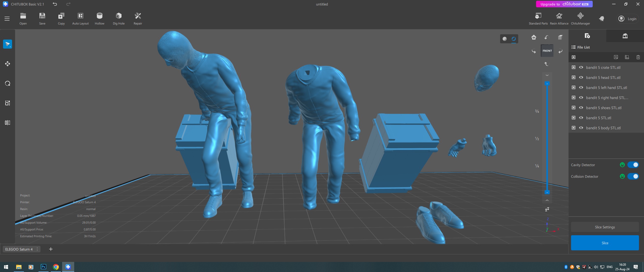Save the project with Save icon
Image resolution: width=644 pixels, height=272 pixels.
(x=42, y=19)
